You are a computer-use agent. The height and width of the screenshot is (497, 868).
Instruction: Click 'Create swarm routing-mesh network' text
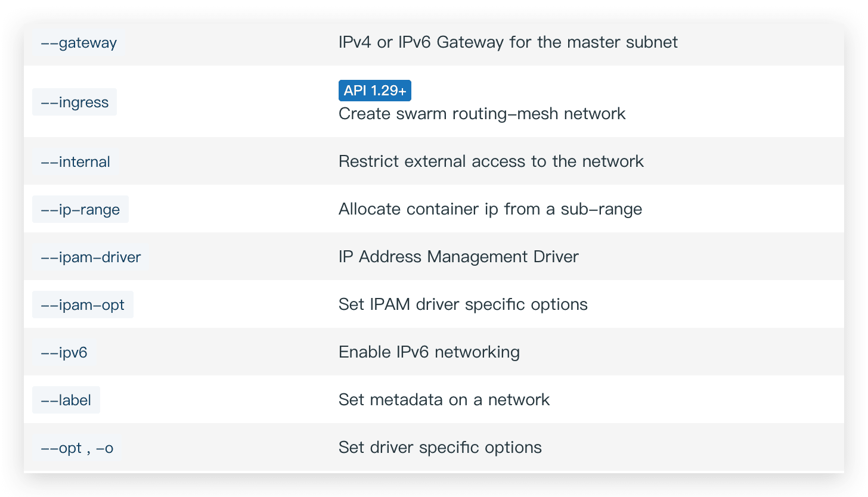point(482,114)
